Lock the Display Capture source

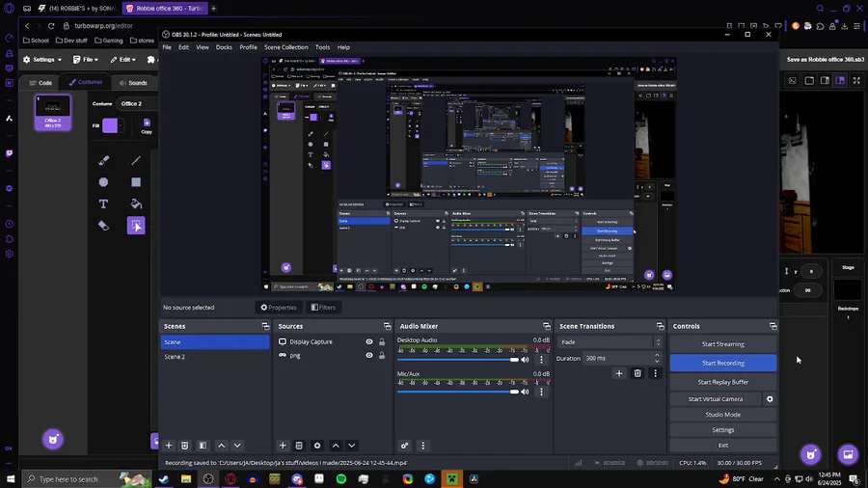[382, 342]
